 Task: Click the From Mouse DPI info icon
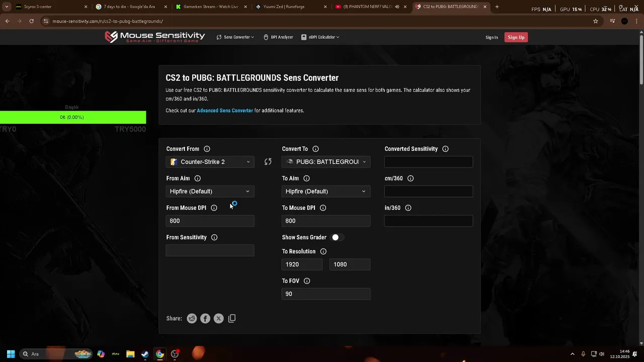[214, 208]
